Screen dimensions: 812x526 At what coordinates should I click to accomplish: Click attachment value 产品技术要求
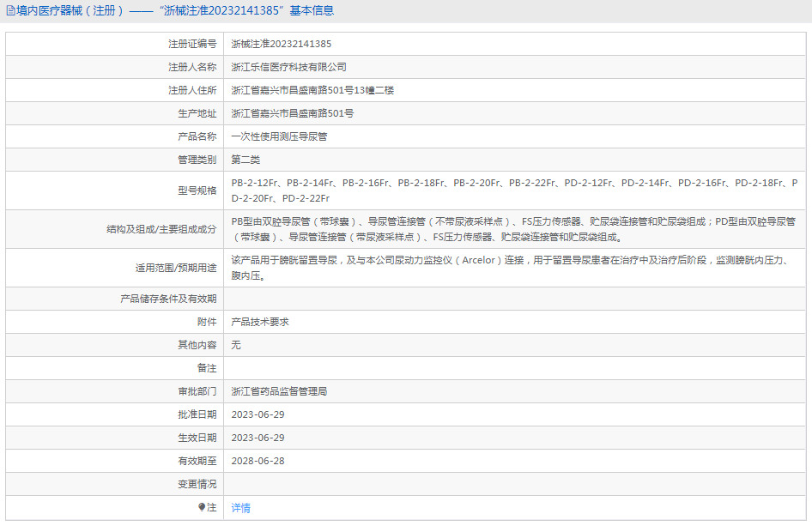[x=260, y=322]
